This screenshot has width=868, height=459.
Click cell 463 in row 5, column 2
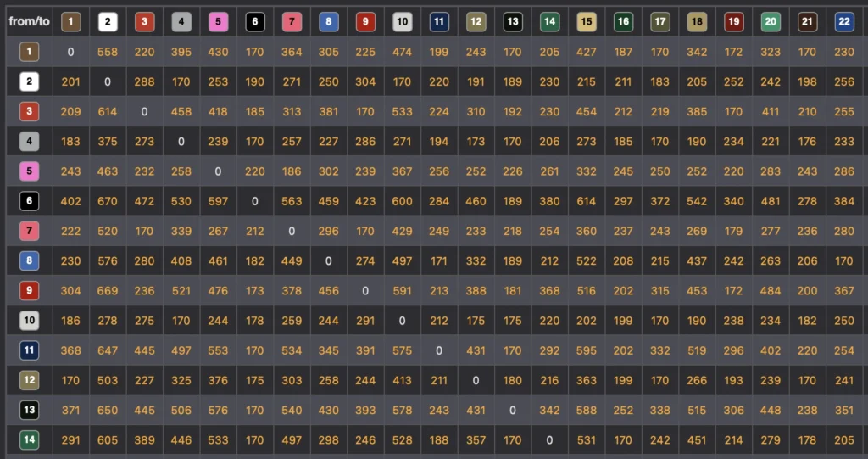pos(108,171)
